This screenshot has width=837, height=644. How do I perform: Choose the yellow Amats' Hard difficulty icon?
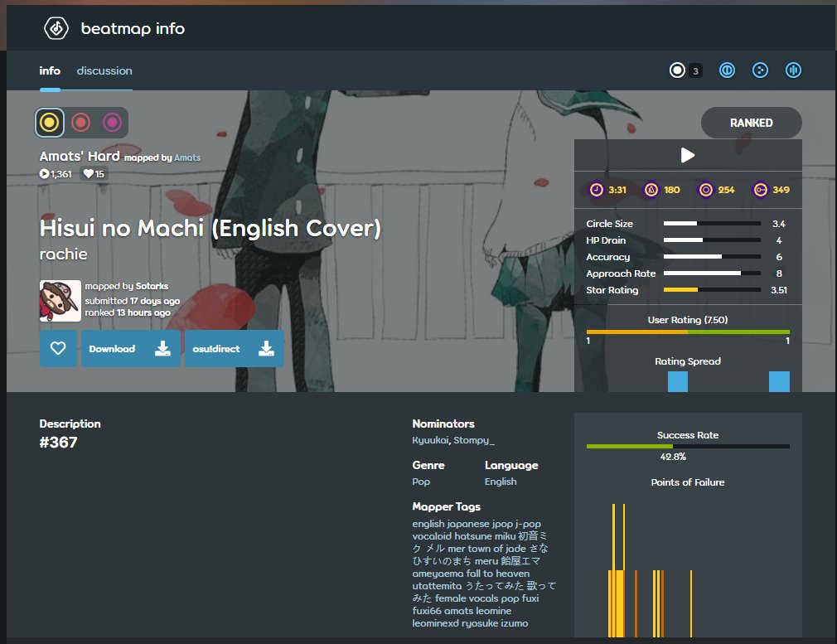pyautogui.click(x=50, y=123)
